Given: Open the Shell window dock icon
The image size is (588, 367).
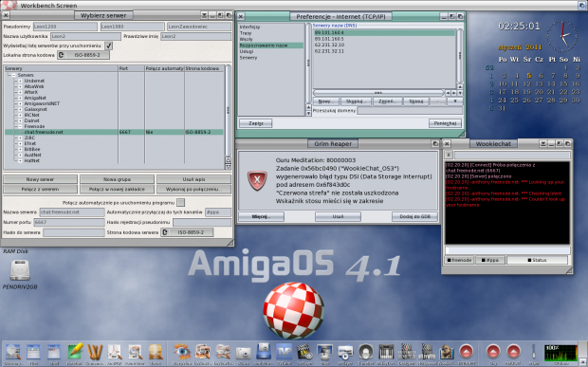Looking at the screenshot, I should (54, 352).
